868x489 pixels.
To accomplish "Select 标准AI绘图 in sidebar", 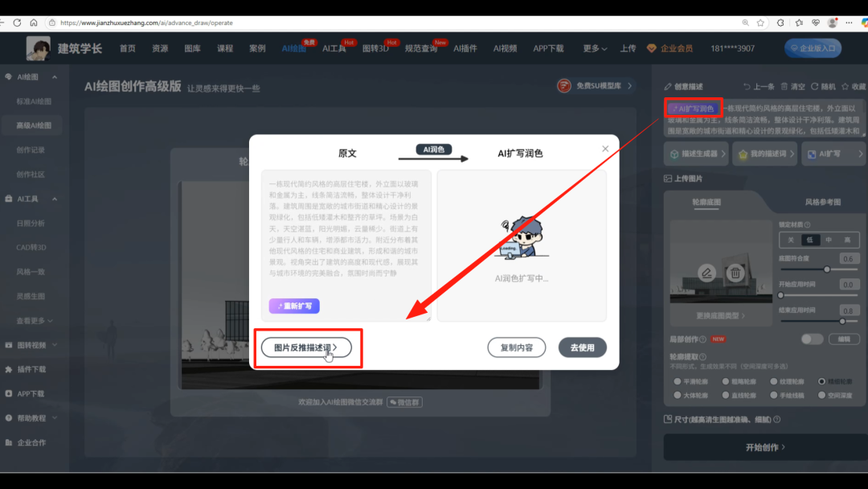I will click(x=34, y=101).
